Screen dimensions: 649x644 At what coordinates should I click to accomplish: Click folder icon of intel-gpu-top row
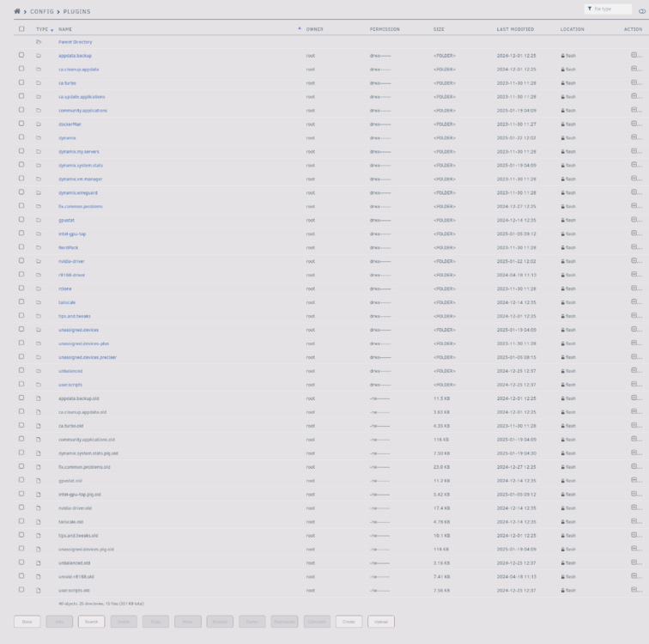(x=39, y=234)
